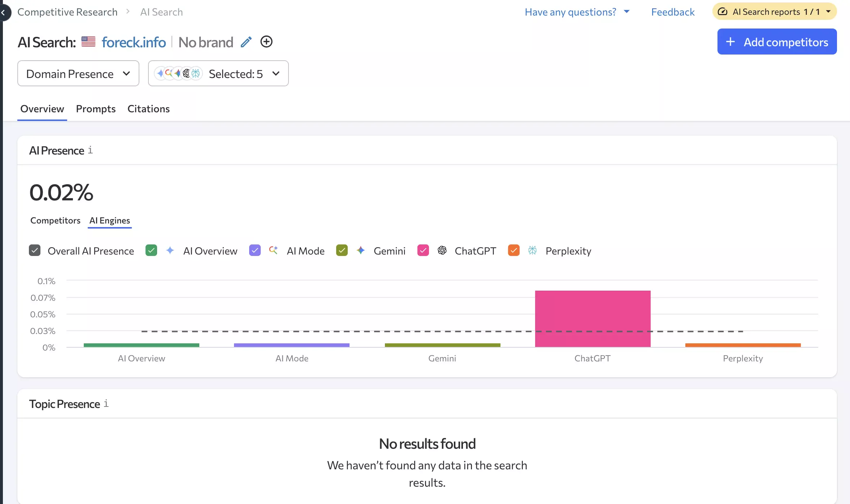Click the AI Overview sparkle icon in legend
The image size is (850, 504).
(170, 251)
